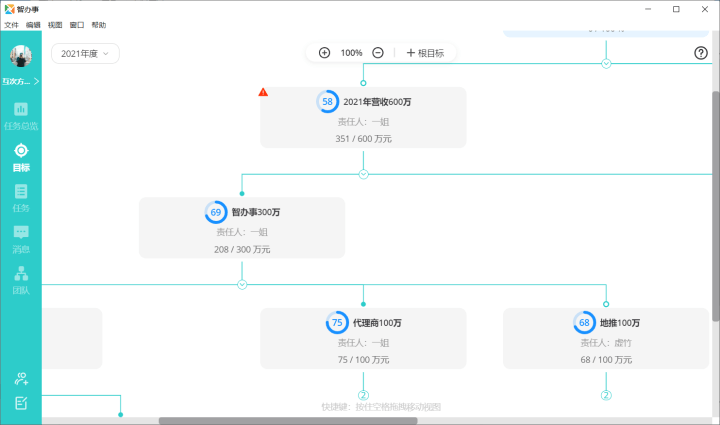Click 责任人: 一姐 on 代理商100万 card

coord(363,343)
